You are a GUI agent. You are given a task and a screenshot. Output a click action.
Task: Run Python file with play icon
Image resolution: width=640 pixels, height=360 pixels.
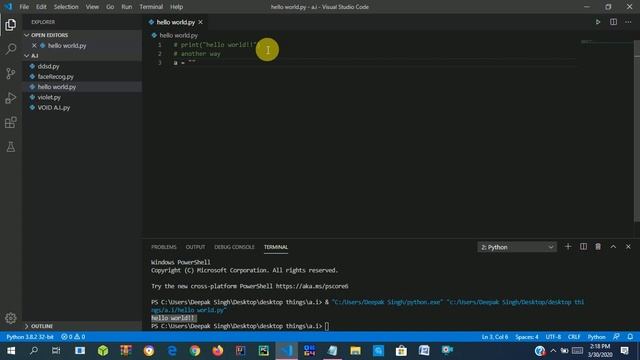point(598,22)
